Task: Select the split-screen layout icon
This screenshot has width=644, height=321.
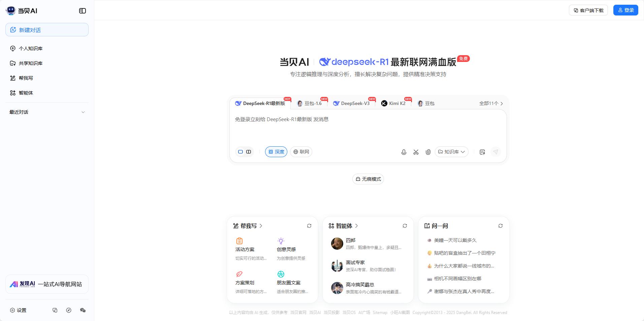Action: [x=248, y=152]
